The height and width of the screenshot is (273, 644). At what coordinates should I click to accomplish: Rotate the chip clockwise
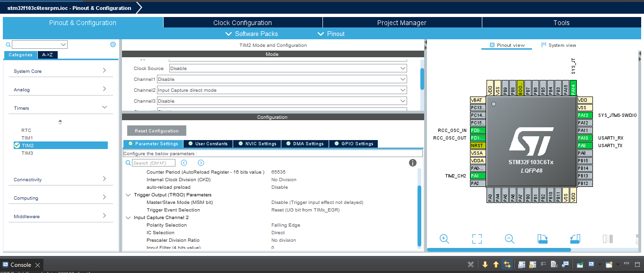point(542,239)
